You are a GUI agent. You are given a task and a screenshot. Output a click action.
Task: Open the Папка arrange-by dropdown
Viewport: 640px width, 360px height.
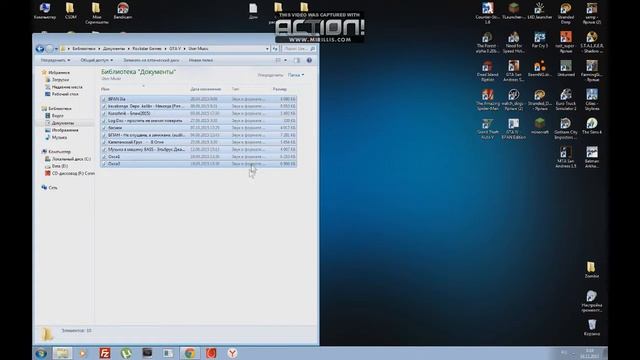296,75
